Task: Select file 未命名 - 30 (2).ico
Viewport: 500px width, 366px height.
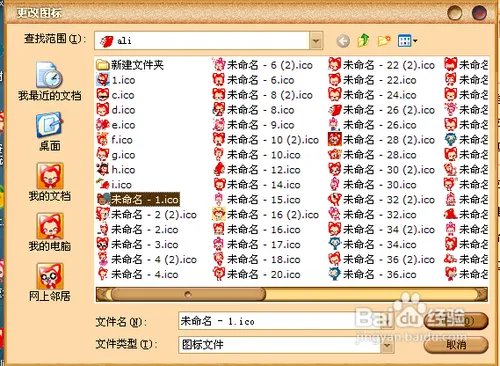Action: click(x=382, y=170)
